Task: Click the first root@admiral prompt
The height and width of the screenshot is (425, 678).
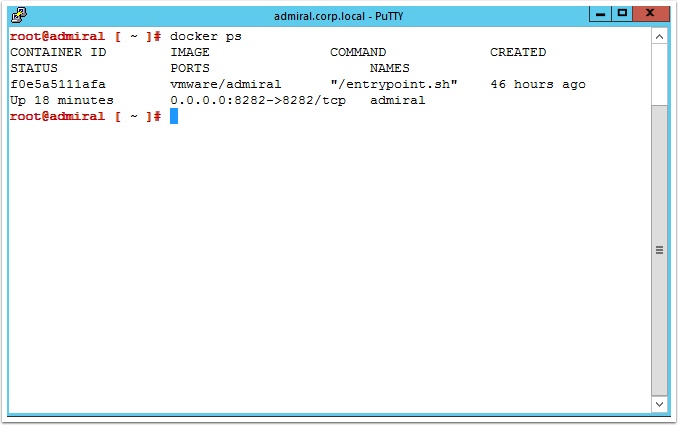Action: (x=86, y=36)
